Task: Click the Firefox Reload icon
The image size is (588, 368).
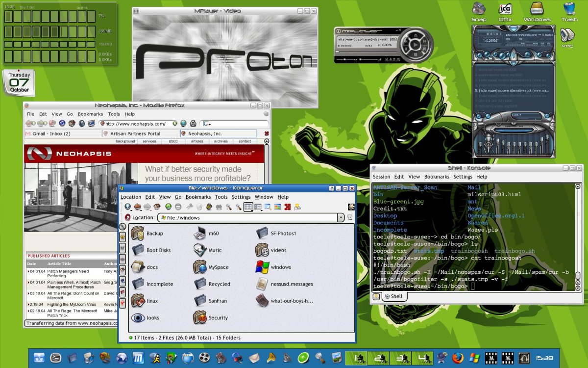Action: 62,124
